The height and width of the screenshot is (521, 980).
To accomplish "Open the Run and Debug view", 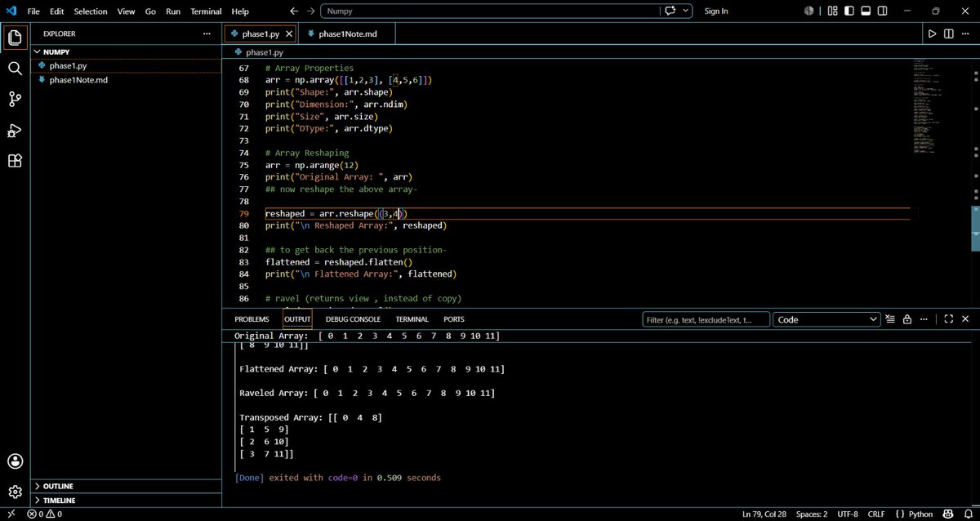I will [15, 131].
